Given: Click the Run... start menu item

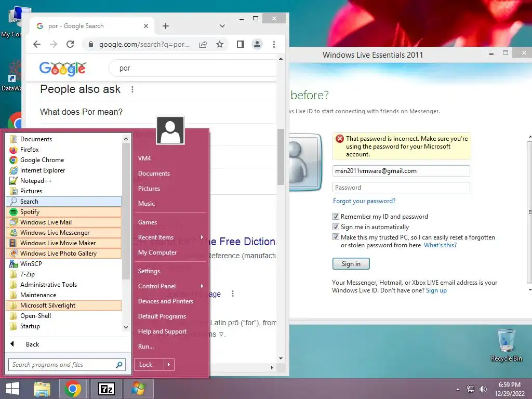Looking at the screenshot, I should [170, 347].
